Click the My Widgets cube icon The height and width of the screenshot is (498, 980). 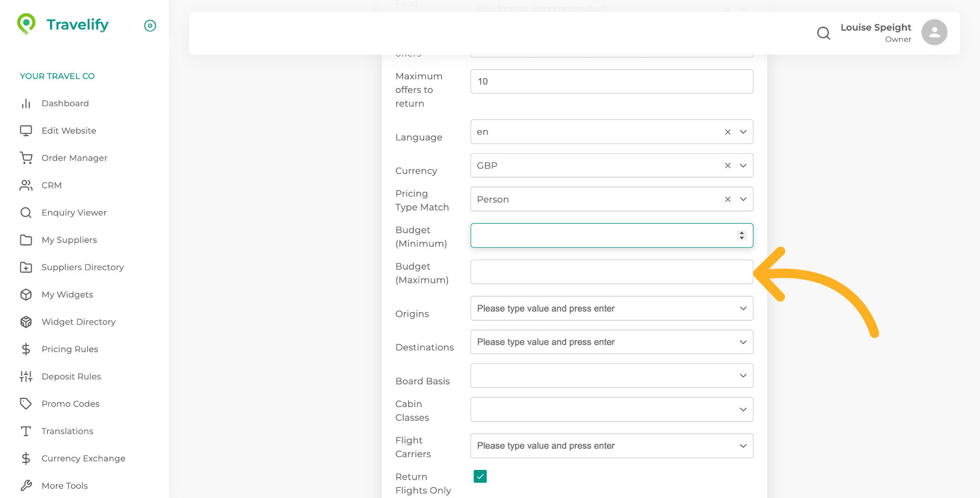(x=26, y=295)
